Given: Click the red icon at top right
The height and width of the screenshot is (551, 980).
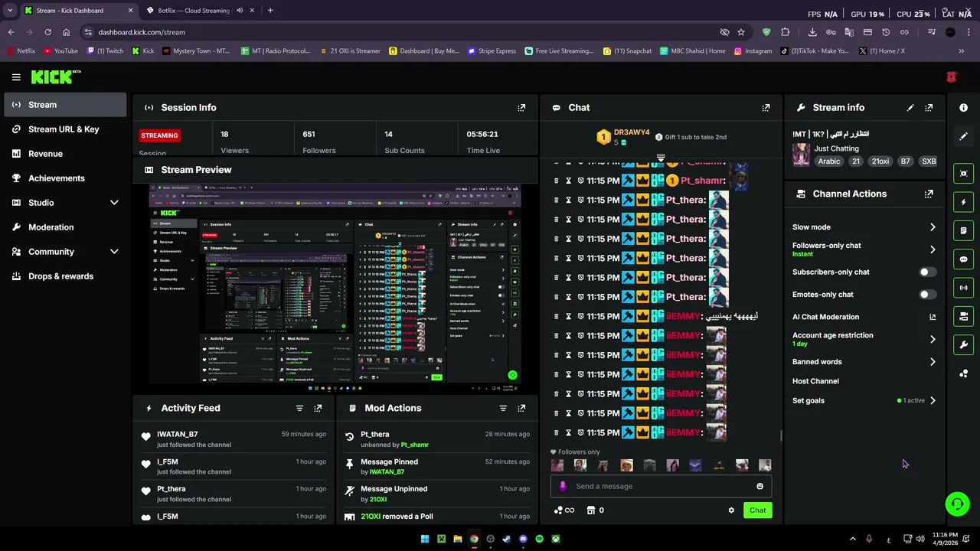Looking at the screenshot, I should 952,77.
